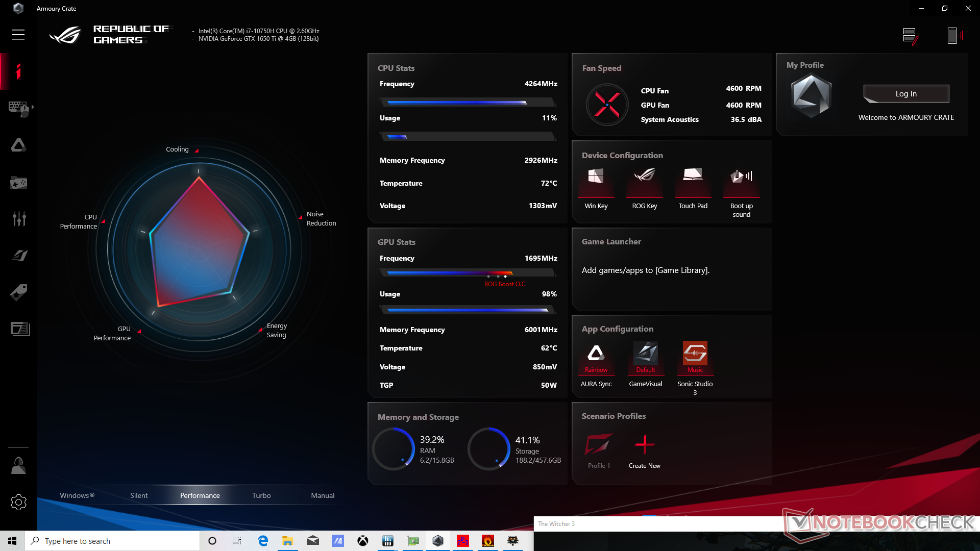This screenshot has width=980, height=551.
Task: Open the deals tag icon in sidebar
Action: [18, 292]
